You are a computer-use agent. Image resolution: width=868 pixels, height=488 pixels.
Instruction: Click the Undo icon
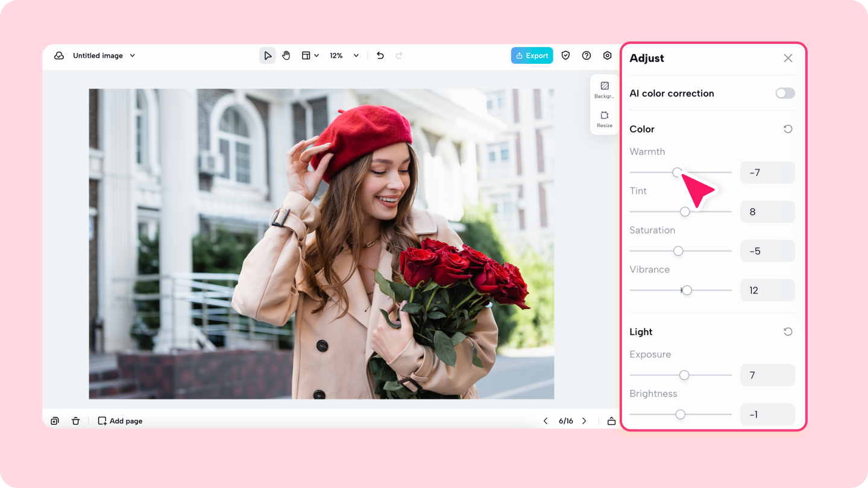(380, 55)
